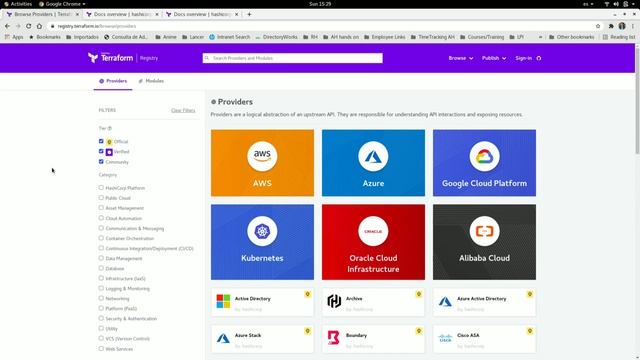Screen dimensions: 640x360
Task: Click the Azure Stack logo icon
Action: [x=223, y=338]
